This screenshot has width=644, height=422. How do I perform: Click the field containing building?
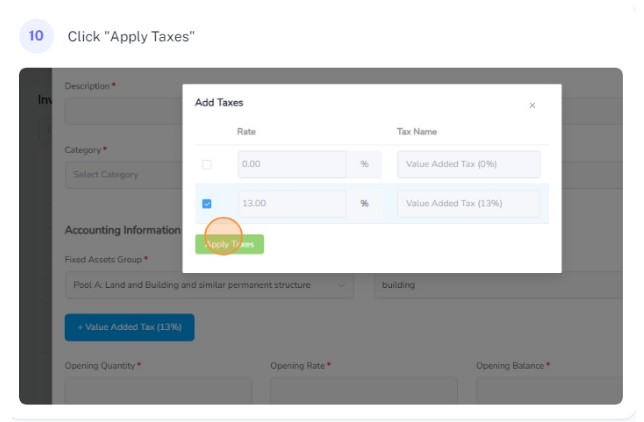[x=498, y=285]
